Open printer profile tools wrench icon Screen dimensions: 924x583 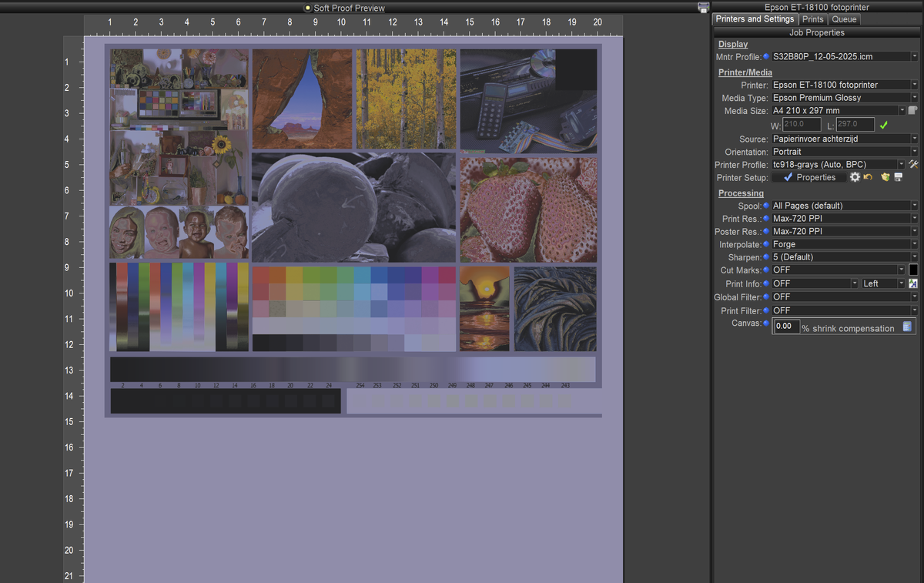point(913,164)
